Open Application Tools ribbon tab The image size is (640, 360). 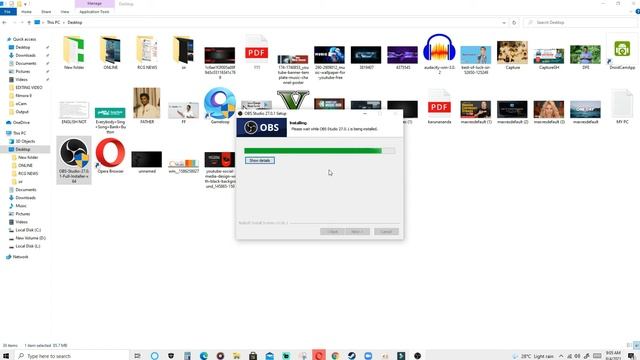(94, 12)
